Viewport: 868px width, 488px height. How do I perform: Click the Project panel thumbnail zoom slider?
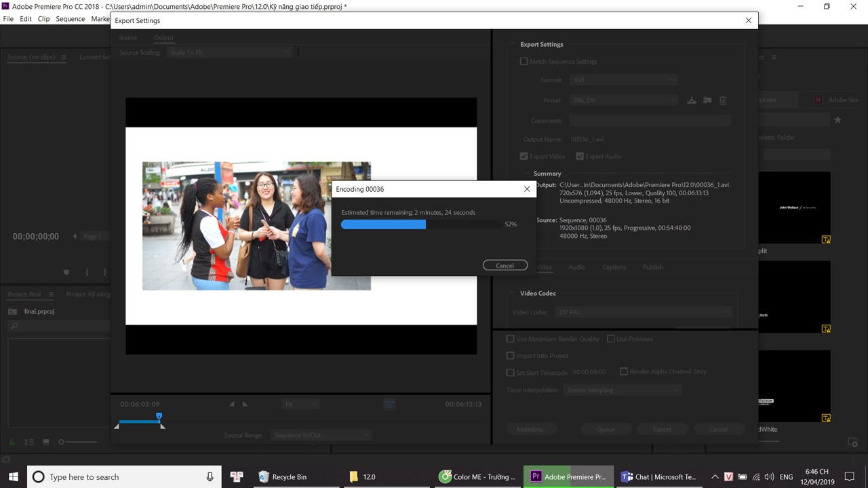click(77, 442)
